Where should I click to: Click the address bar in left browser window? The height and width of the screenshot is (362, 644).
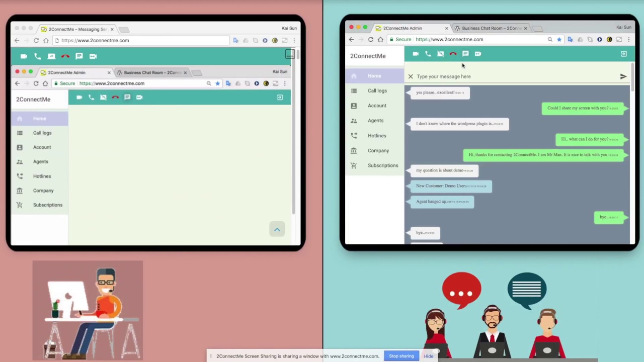tap(141, 41)
